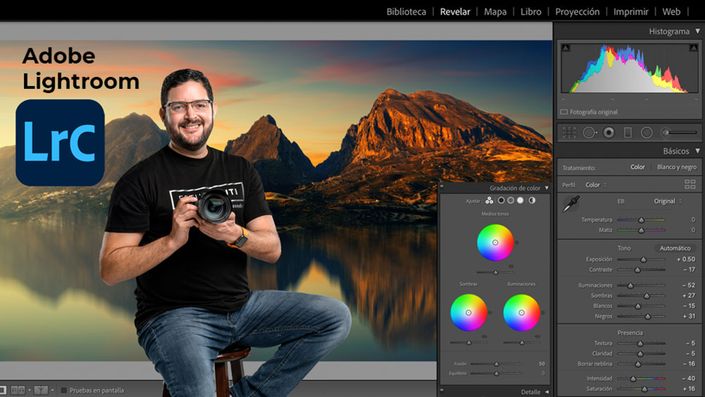Toggle the Fotografía original checkbox

coord(564,112)
